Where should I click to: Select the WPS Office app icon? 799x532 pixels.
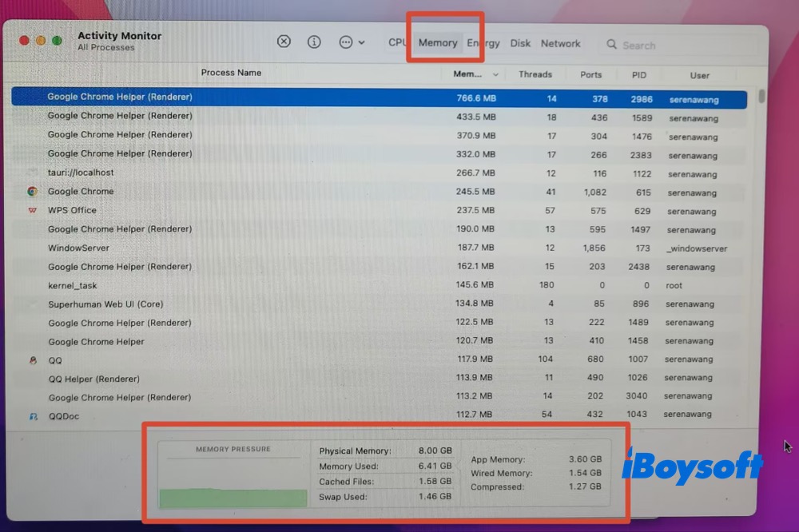(x=33, y=210)
